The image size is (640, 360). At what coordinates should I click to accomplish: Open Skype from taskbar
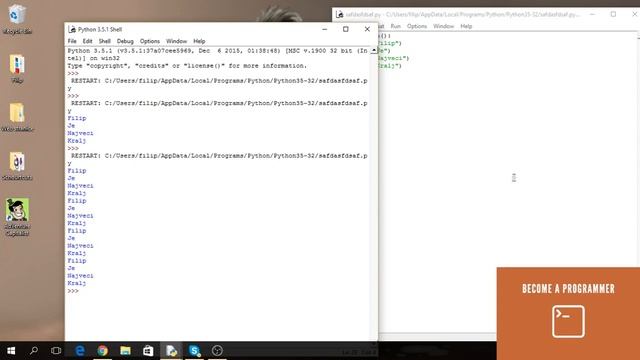pyautogui.click(x=194, y=351)
